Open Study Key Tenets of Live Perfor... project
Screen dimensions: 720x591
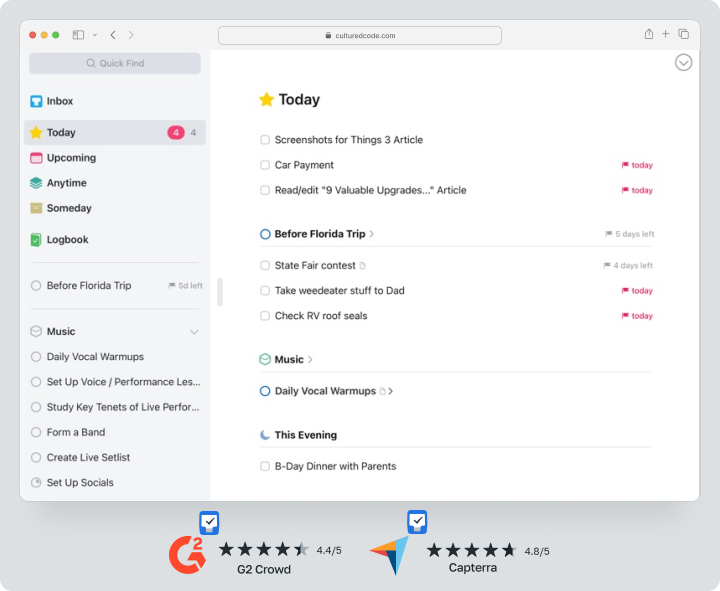[115, 407]
